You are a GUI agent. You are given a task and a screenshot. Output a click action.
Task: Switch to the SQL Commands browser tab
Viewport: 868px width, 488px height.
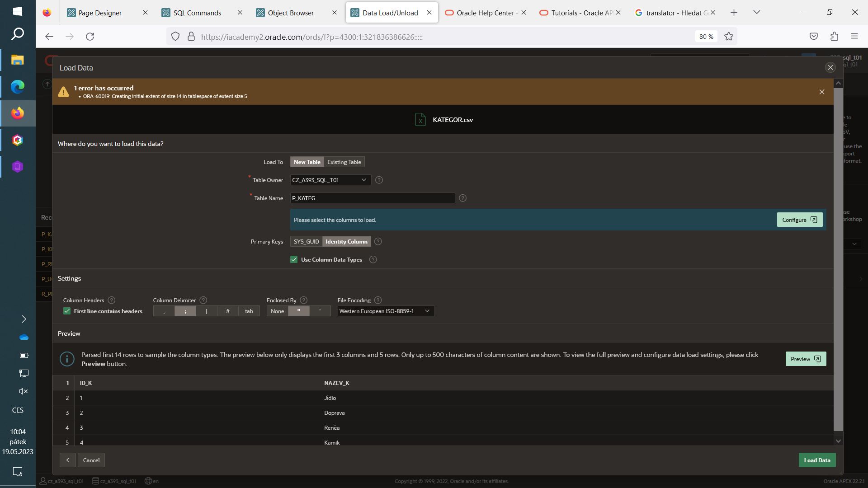click(x=197, y=13)
